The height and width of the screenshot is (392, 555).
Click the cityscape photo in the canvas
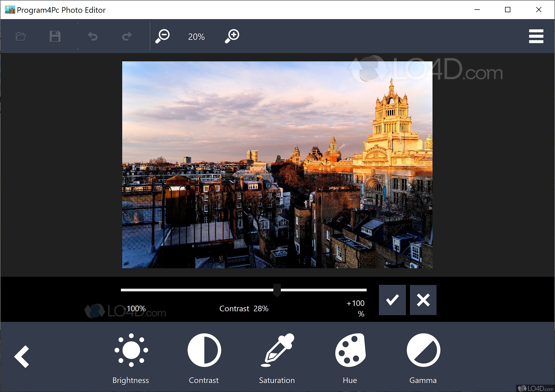[x=277, y=165]
